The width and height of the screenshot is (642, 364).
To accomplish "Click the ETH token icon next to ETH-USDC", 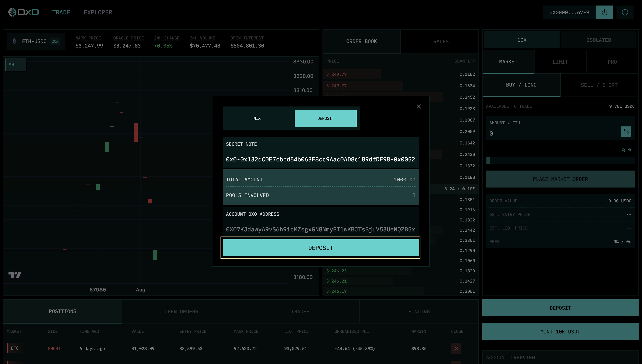I will click(x=14, y=41).
